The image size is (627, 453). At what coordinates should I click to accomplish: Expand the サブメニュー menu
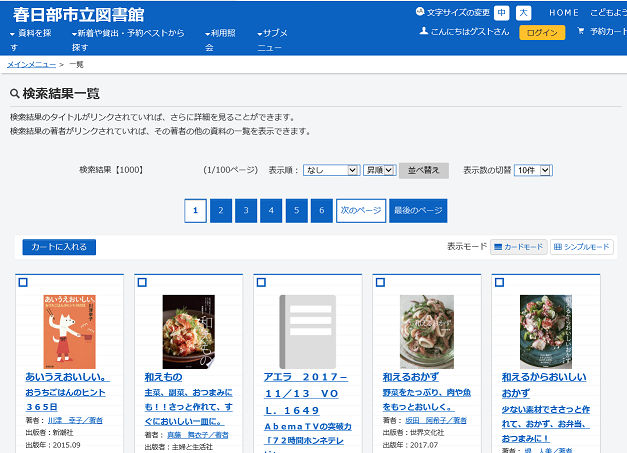272,40
